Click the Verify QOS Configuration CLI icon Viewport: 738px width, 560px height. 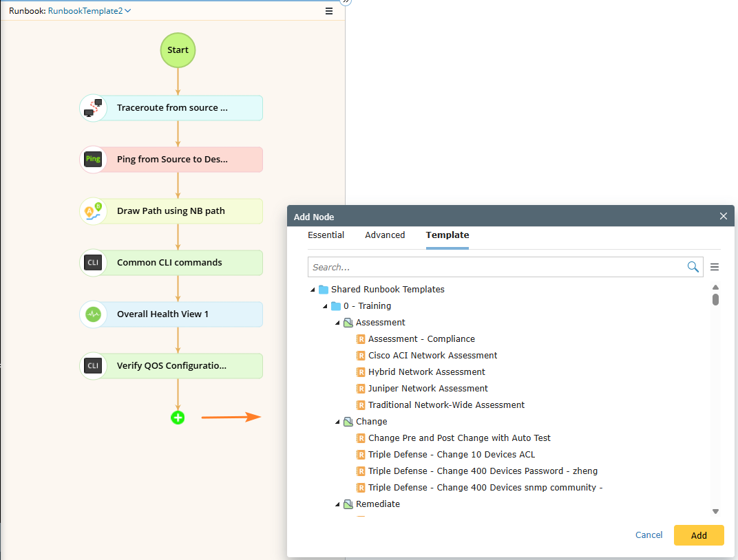pyautogui.click(x=93, y=366)
